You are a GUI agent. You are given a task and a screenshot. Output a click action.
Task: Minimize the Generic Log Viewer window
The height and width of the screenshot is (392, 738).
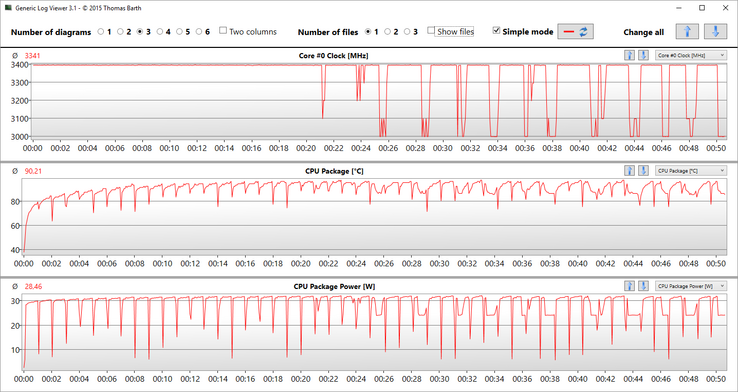679,8
